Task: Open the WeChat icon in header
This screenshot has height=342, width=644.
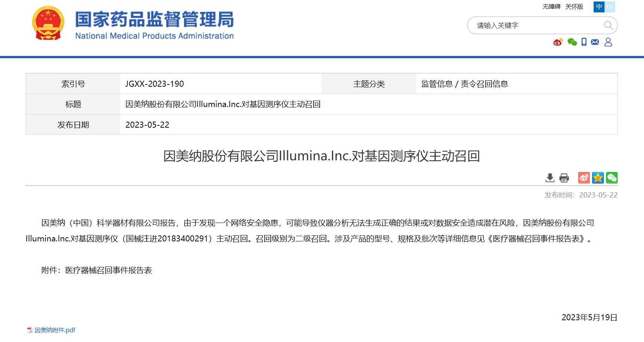Action: click(x=572, y=42)
